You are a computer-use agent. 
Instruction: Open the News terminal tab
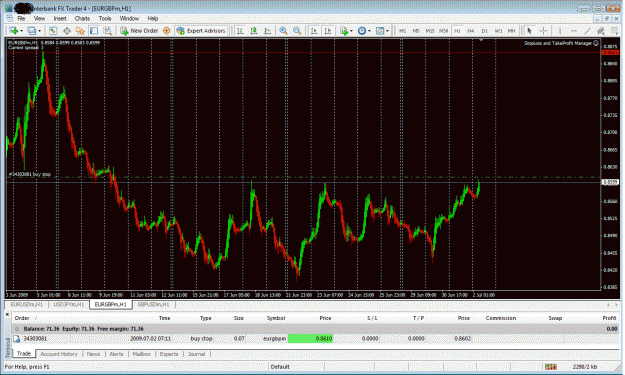93,354
